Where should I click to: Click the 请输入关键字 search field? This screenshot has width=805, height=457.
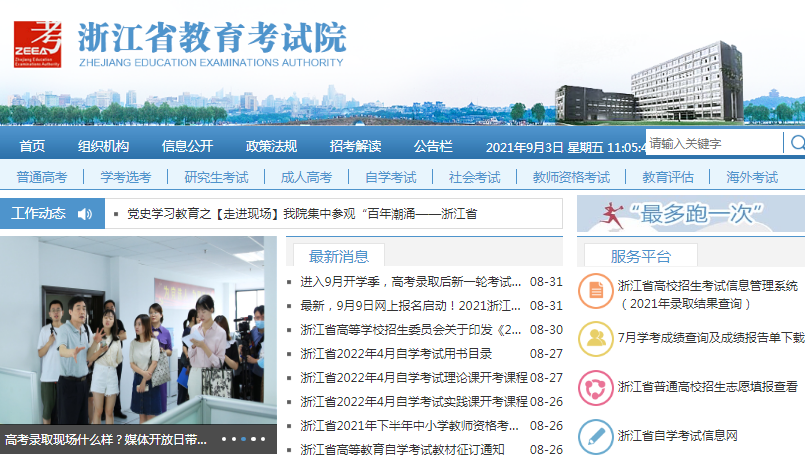(x=714, y=144)
